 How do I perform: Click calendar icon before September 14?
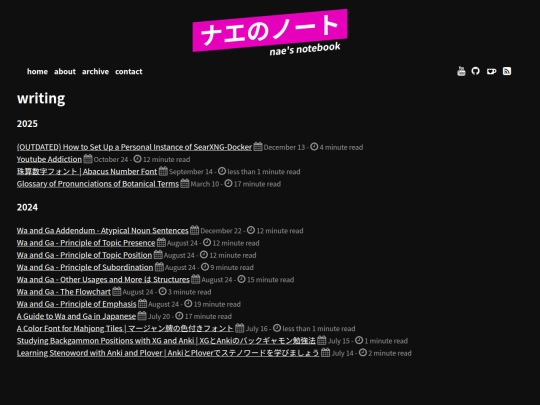[163, 171]
